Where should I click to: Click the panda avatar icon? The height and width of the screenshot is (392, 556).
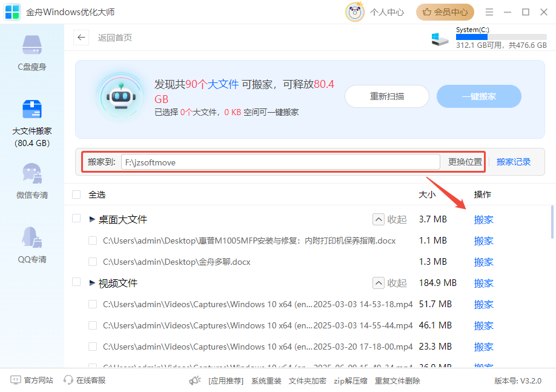(x=354, y=12)
